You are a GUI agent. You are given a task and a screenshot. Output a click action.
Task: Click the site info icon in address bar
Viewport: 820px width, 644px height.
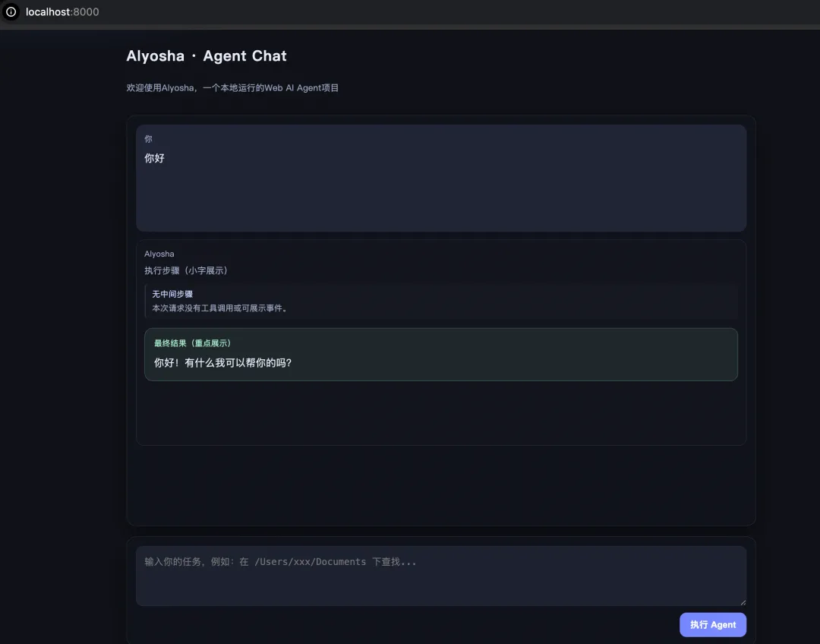point(11,12)
